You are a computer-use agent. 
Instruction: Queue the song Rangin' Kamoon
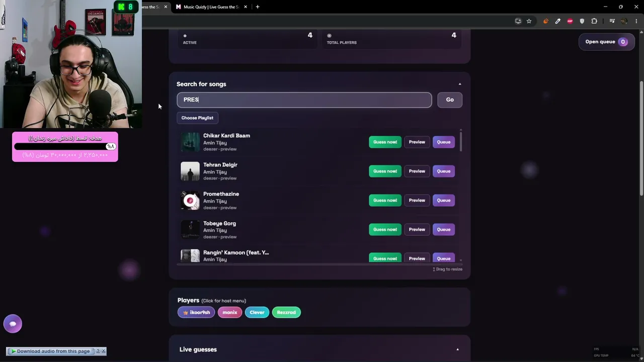pos(444,258)
